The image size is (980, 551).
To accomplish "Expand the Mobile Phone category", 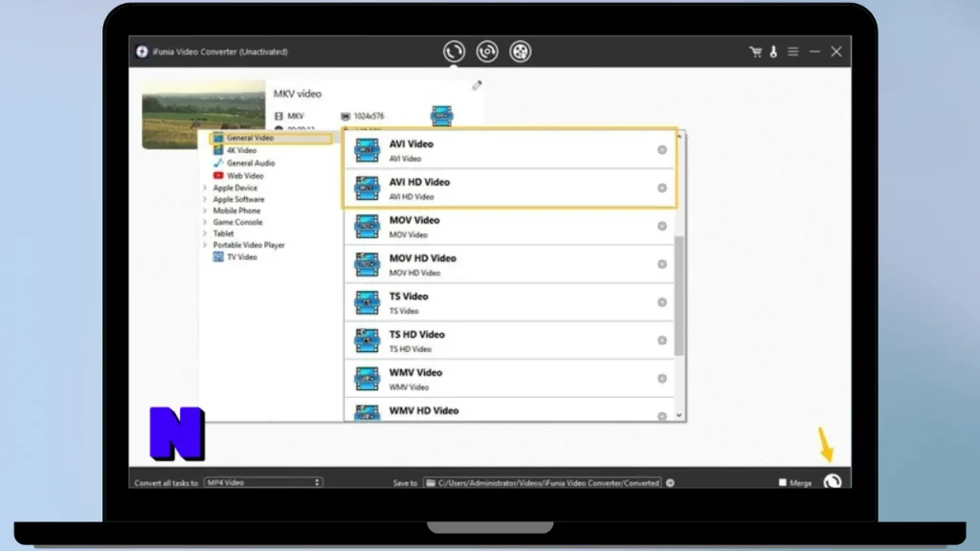I will click(205, 210).
